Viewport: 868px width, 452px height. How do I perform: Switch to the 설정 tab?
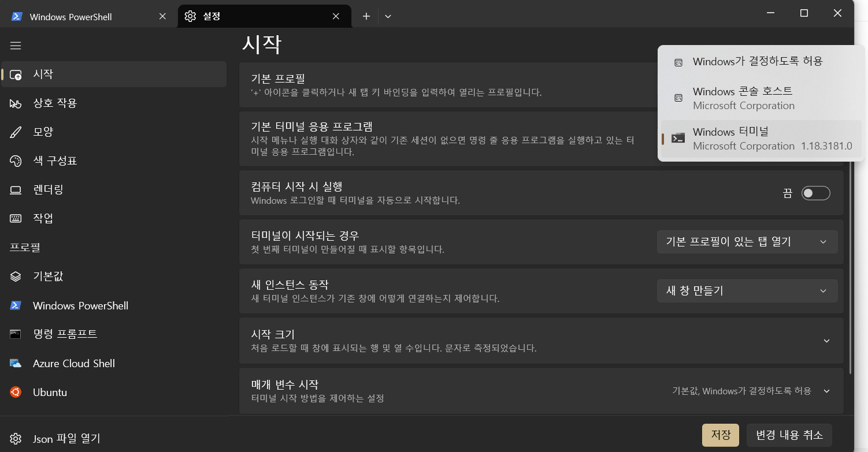pyautogui.click(x=265, y=16)
